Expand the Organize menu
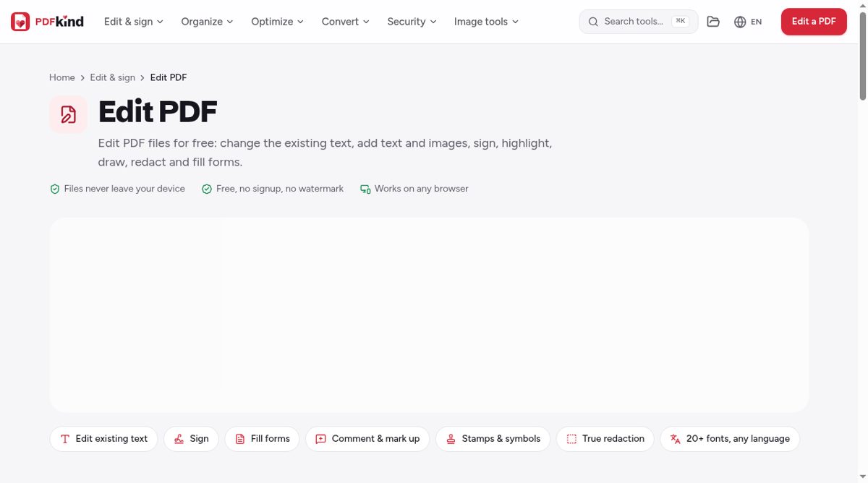Viewport: 868px width, 483px height. [x=207, y=22]
